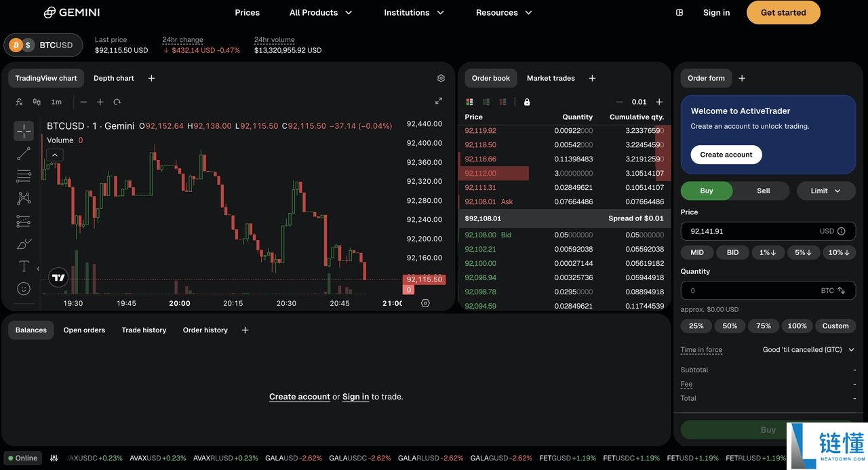Add a new tab beside Depth chart
The height and width of the screenshot is (470, 868).
(151, 78)
